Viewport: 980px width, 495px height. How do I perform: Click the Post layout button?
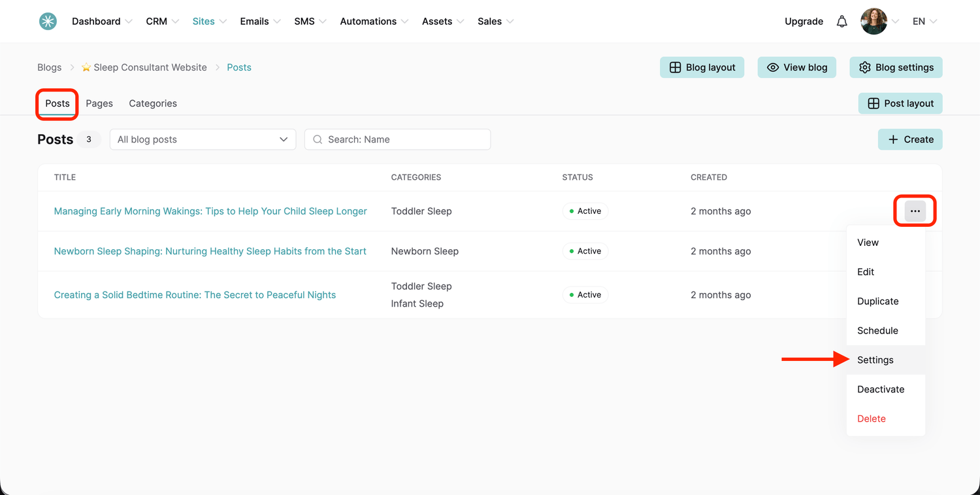(x=900, y=103)
